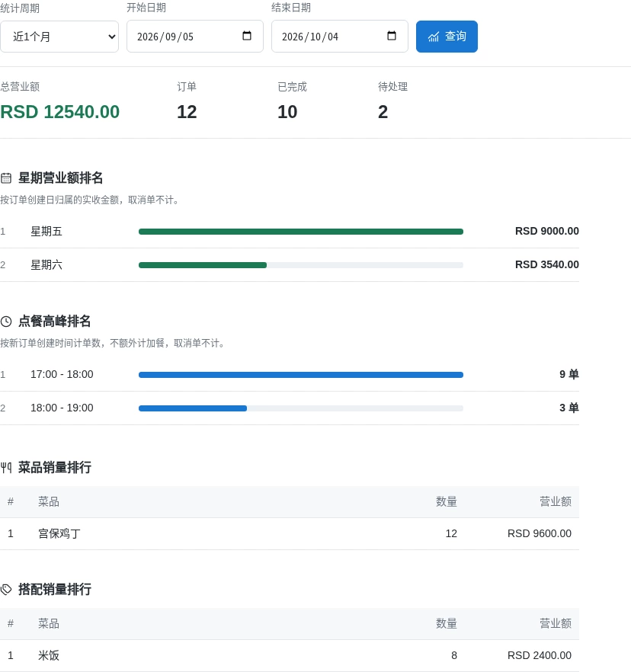The width and height of the screenshot is (631, 672).
Task: Click the amount RSD 9000.00
Action: click(x=547, y=231)
